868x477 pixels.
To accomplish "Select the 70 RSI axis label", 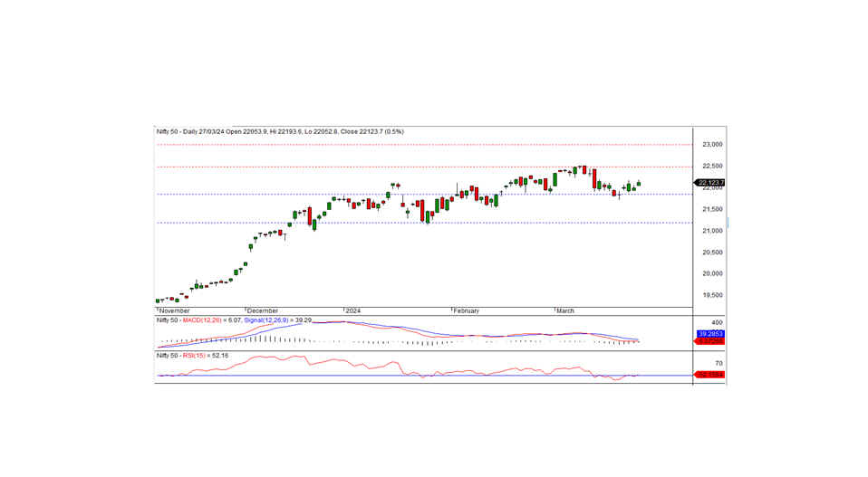I will (x=719, y=364).
